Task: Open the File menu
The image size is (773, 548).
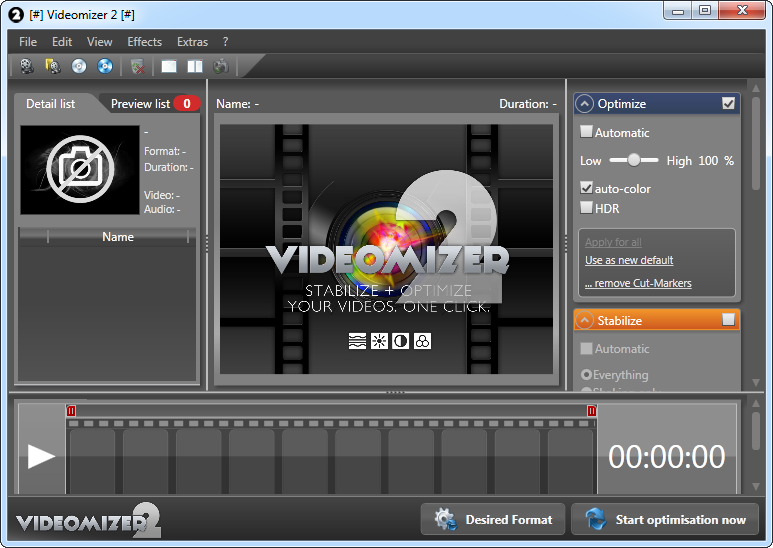Action: coord(28,42)
